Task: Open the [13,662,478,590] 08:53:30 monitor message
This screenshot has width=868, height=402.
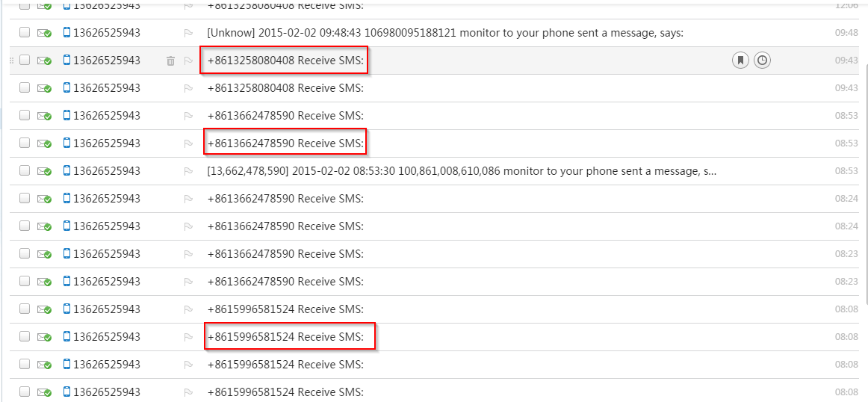Action: tap(461, 171)
